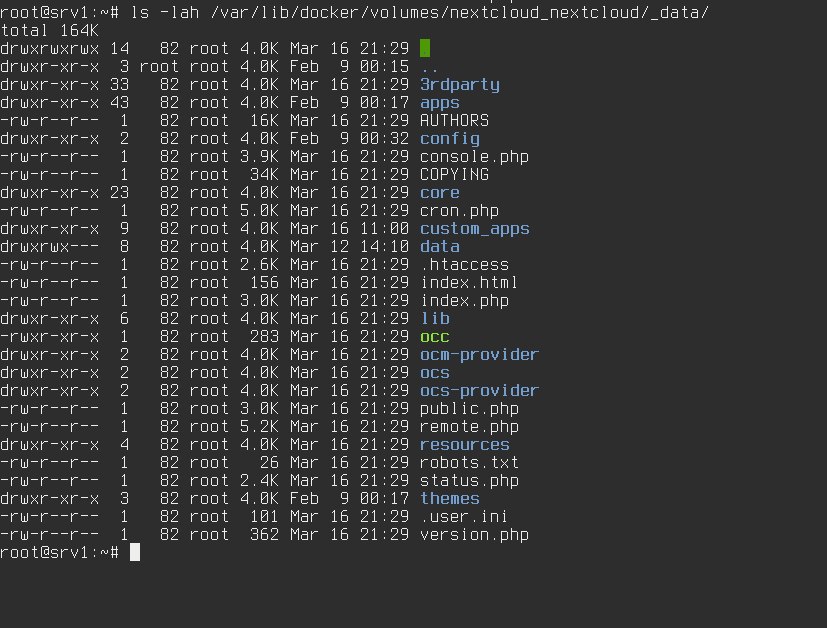
Task: Click the 156 size of index.html
Action: click(264, 282)
